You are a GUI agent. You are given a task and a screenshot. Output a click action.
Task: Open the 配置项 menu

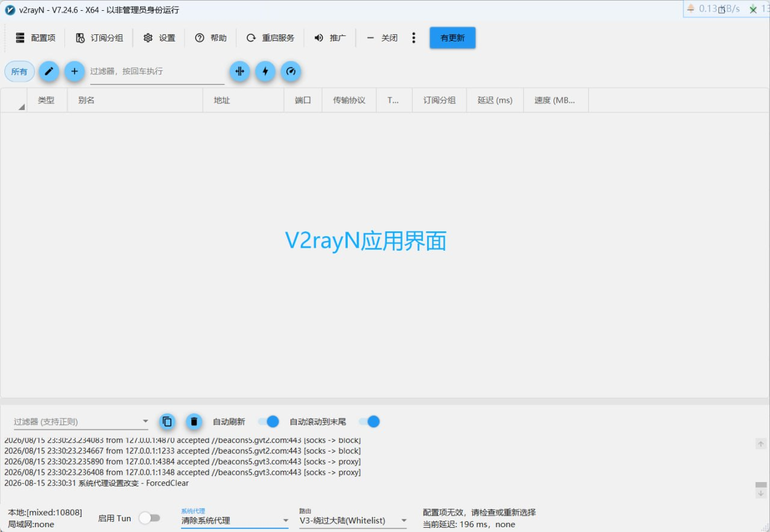35,38
